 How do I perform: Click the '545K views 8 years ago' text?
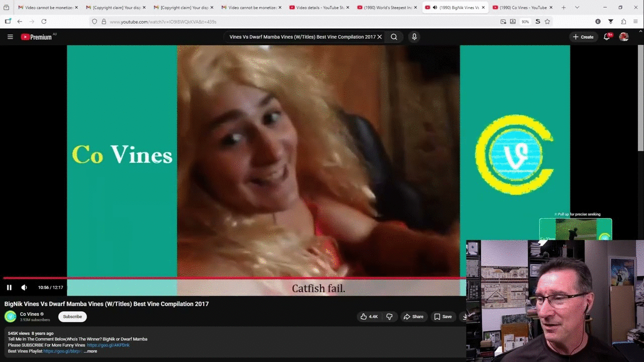(31, 333)
